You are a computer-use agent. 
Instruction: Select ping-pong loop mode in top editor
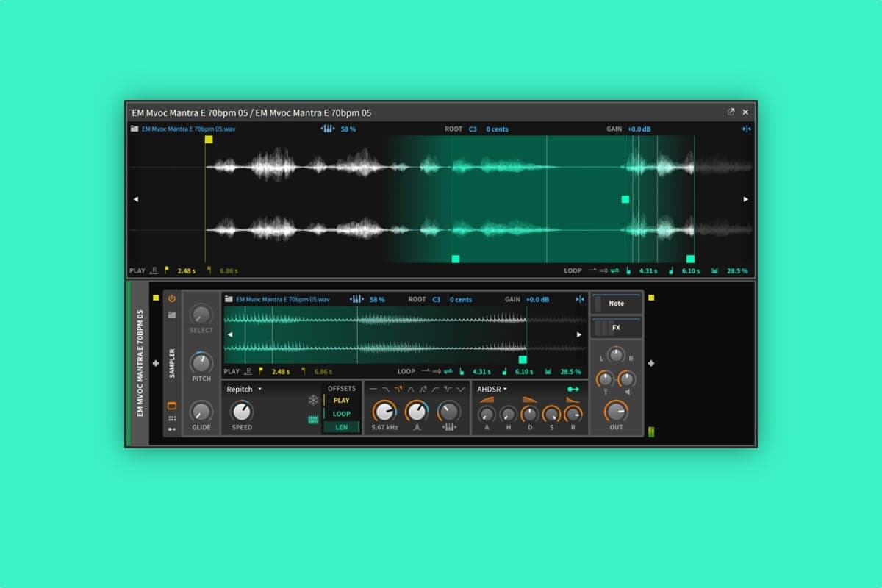click(614, 270)
